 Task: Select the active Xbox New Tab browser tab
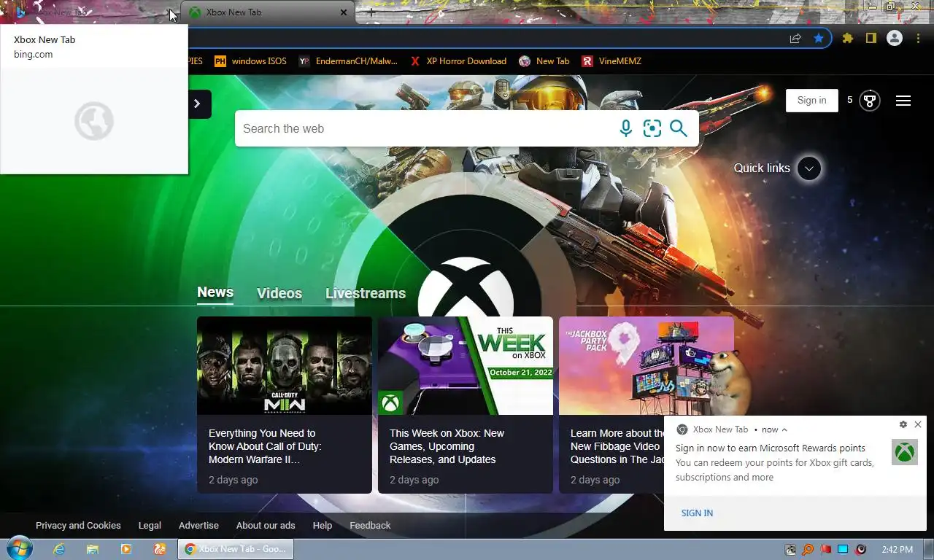tap(268, 12)
